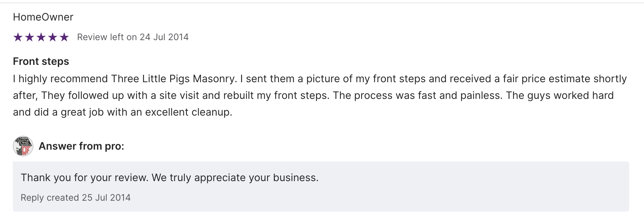This screenshot has height=219, width=644.
Task: Select the HomeOwner reviewer name
Action: tap(43, 17)
